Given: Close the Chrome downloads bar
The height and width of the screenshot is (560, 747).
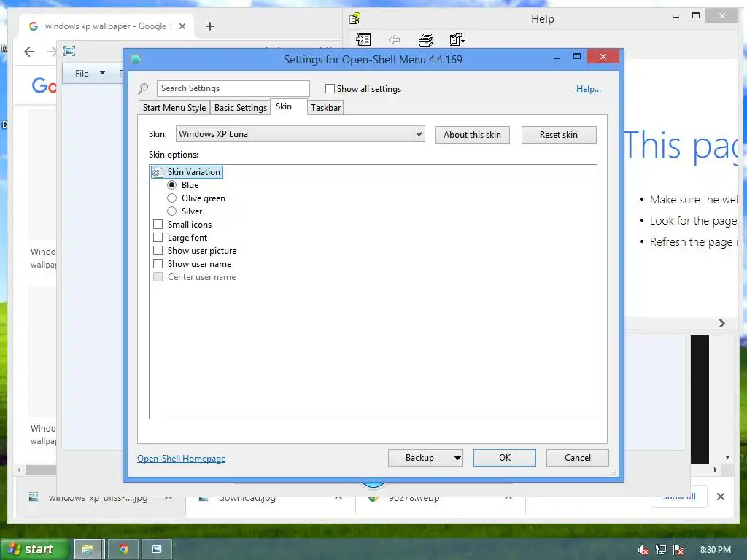Looking at the screenshot, I should (x=721, y=497).
